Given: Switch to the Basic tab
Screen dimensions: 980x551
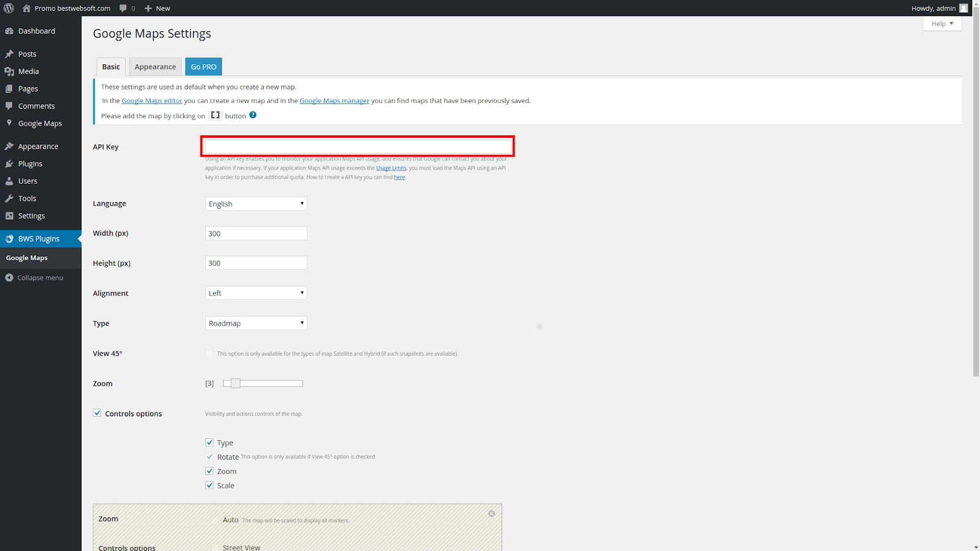Looking at the screenshot, I should [111, 67].
